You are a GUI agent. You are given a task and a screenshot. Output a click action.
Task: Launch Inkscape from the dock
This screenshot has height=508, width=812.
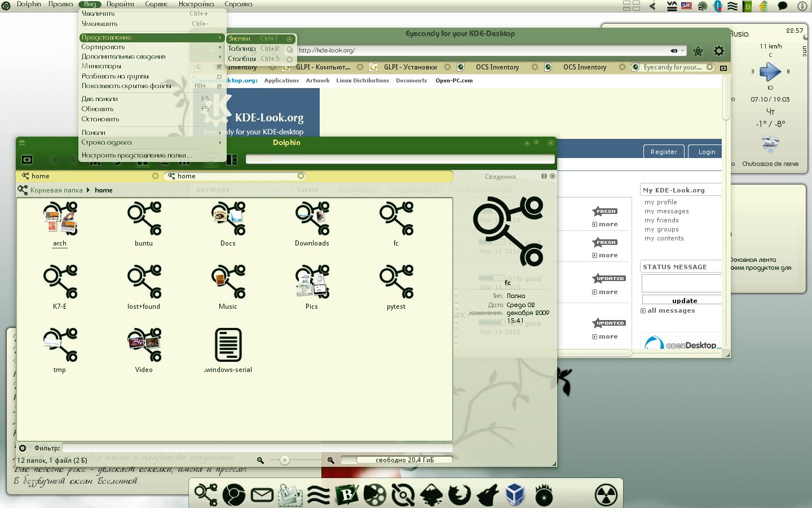coord(431,495)
